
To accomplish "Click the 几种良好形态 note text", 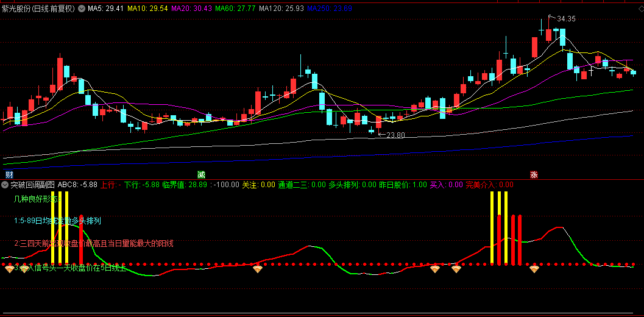I will [37, 199].
